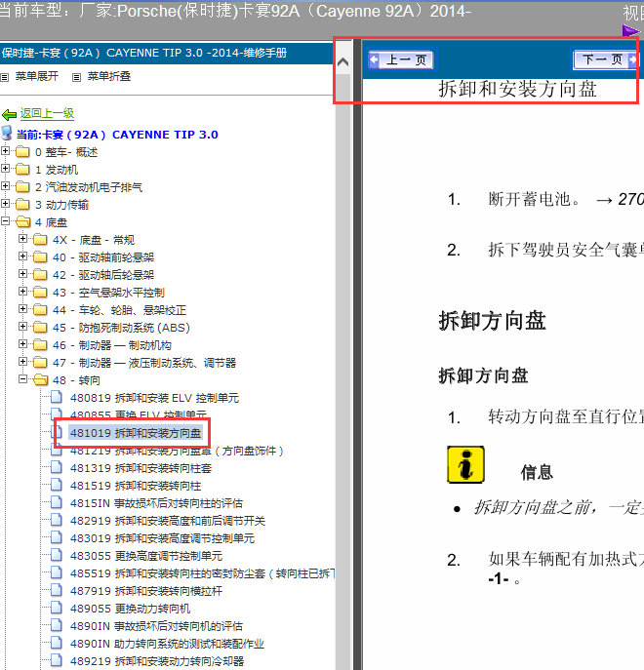Click the tree panel vertical scrollbar track
The width and height of the screenshot is (644, 670).
tap(342, 372)
